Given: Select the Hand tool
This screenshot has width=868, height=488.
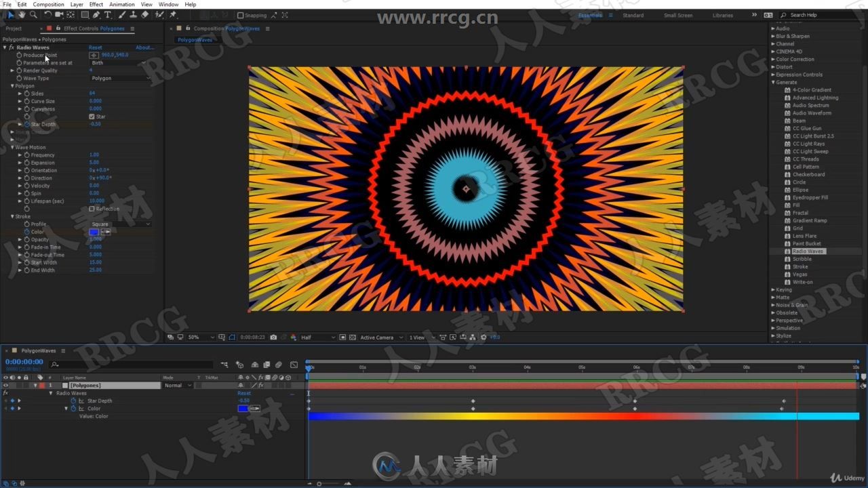Looking at the screenshot, I should [22, 14].
